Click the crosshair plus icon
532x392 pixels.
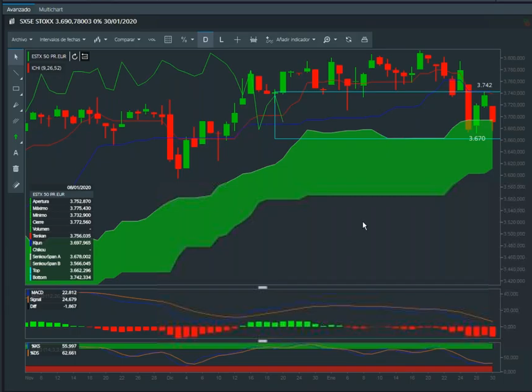click(237, 40)
